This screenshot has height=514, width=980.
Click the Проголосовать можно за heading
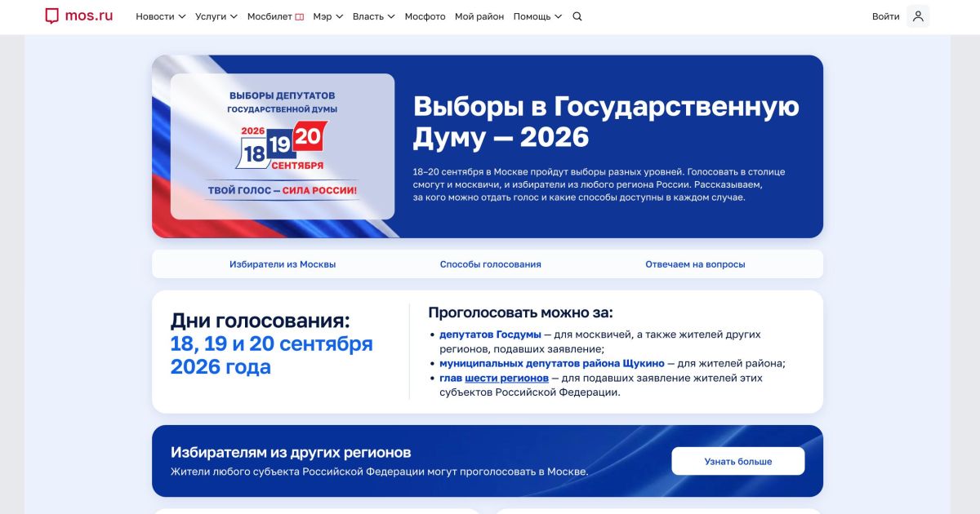click(520, 312)
